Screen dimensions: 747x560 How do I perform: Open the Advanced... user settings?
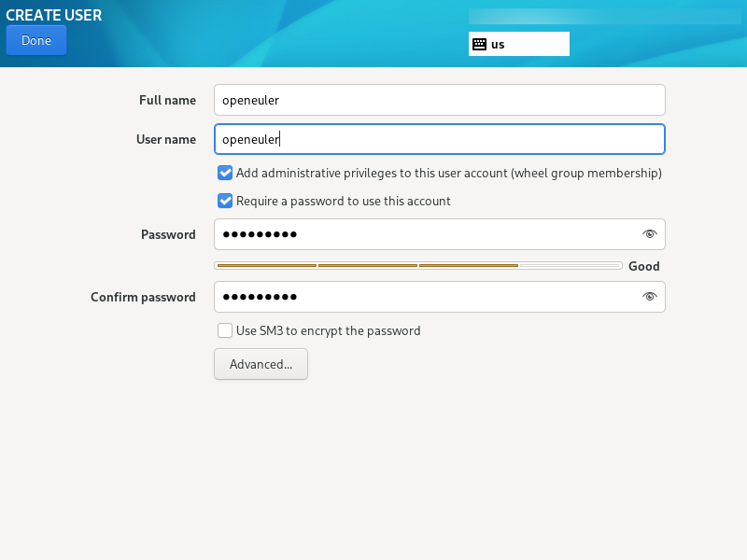[x=261, y=364]
